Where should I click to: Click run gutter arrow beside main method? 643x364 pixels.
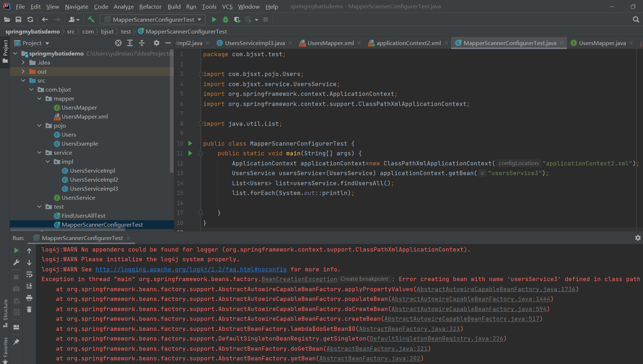[x=190, y=153]
